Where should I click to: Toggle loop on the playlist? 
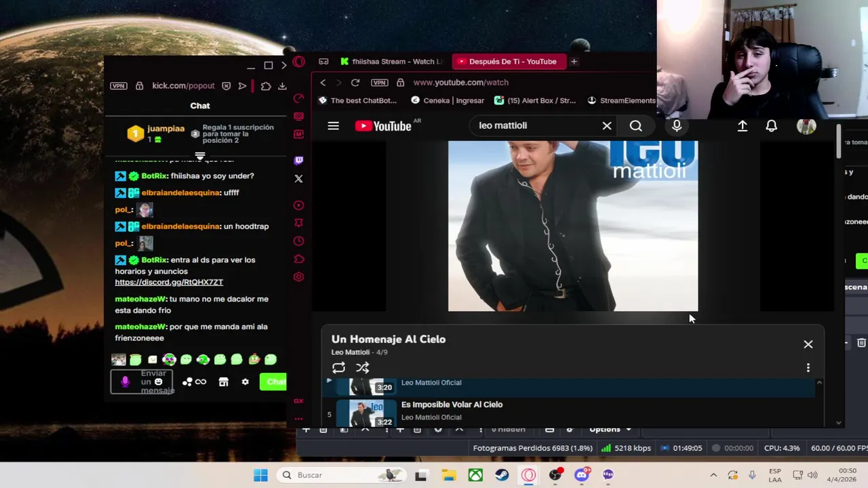338,367
